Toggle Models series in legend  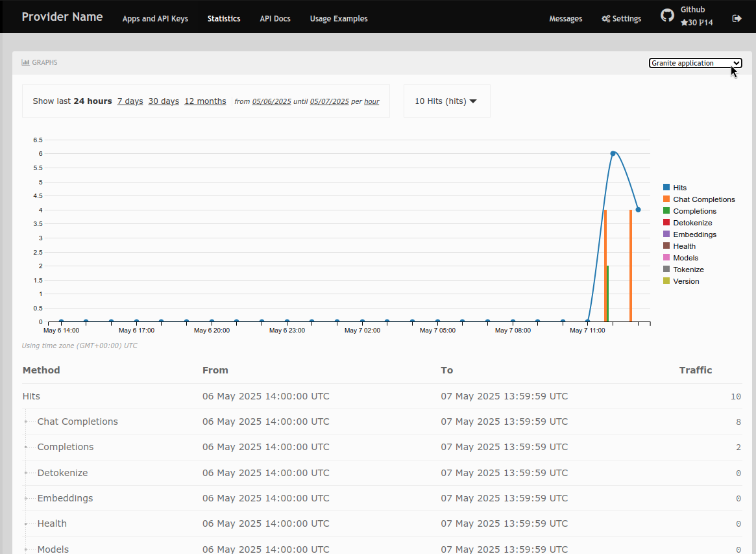pyautogui.click(x=680, y=258)
